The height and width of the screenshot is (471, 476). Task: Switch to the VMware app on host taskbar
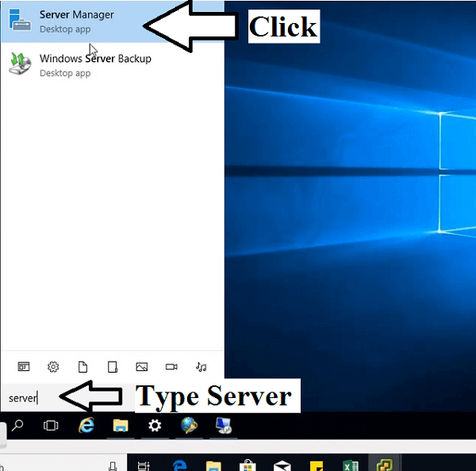click(x=384, y=465)
